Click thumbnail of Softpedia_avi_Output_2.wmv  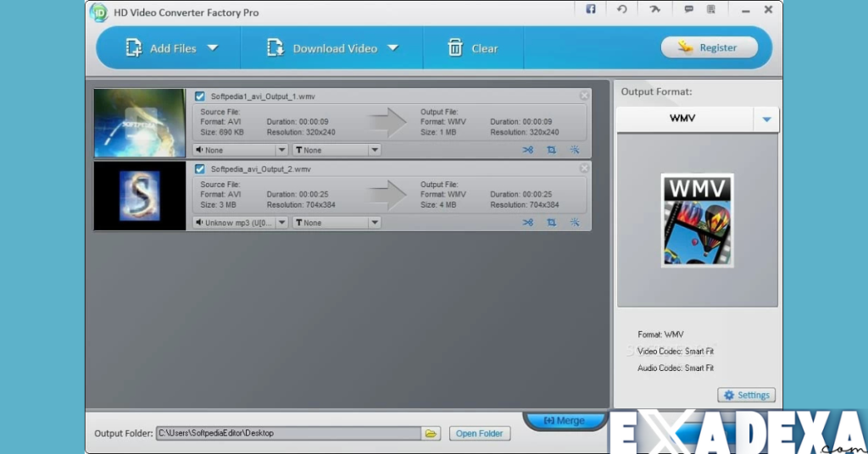tap(140, 196)
